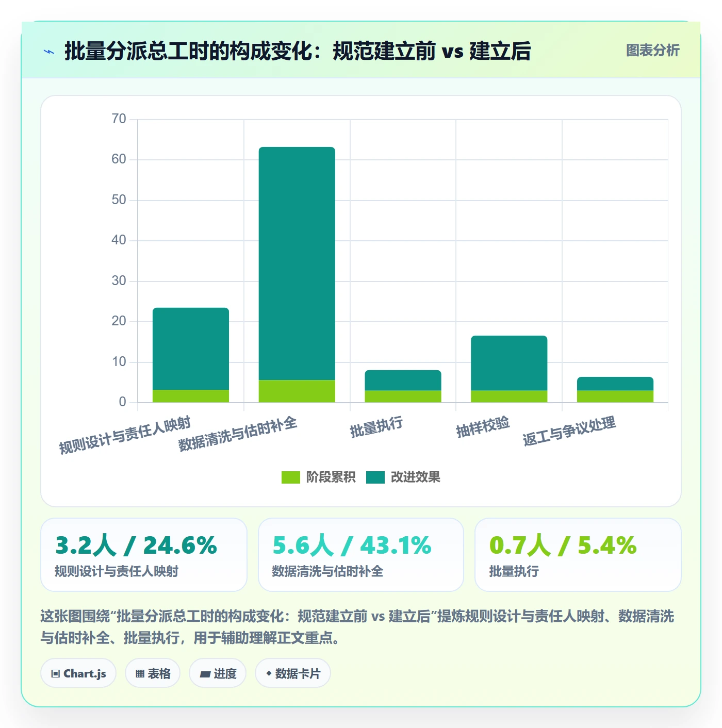Select the Chart.js tag chip
The width and height of the screenshot is (722, 728).
78,673
